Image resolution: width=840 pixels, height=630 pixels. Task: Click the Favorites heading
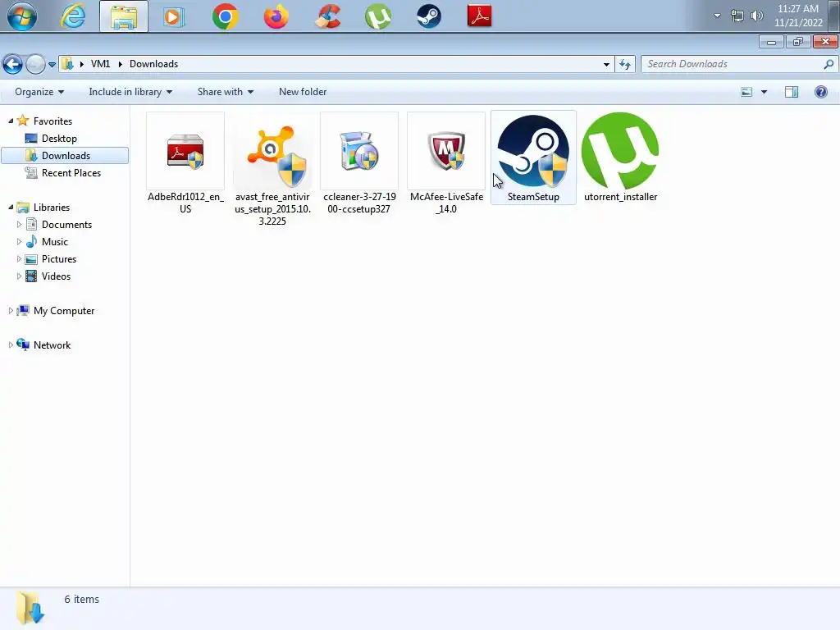52,121
